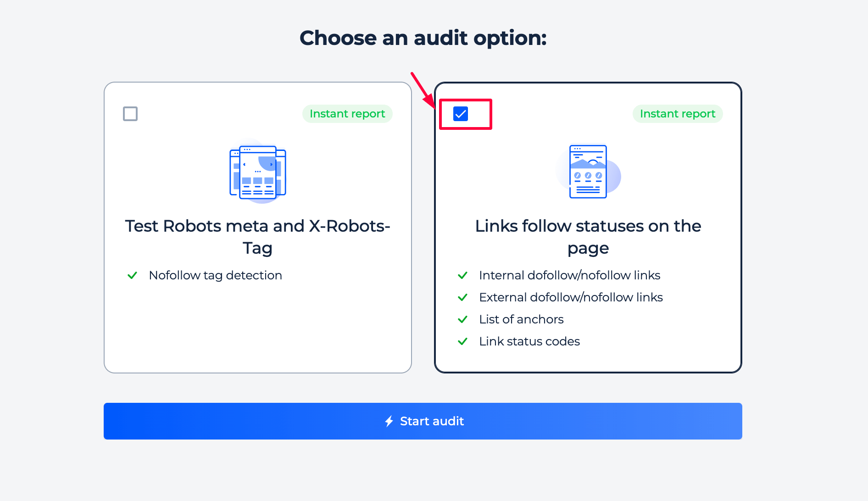Click the Choose an audit option heading

pos(423,38)
